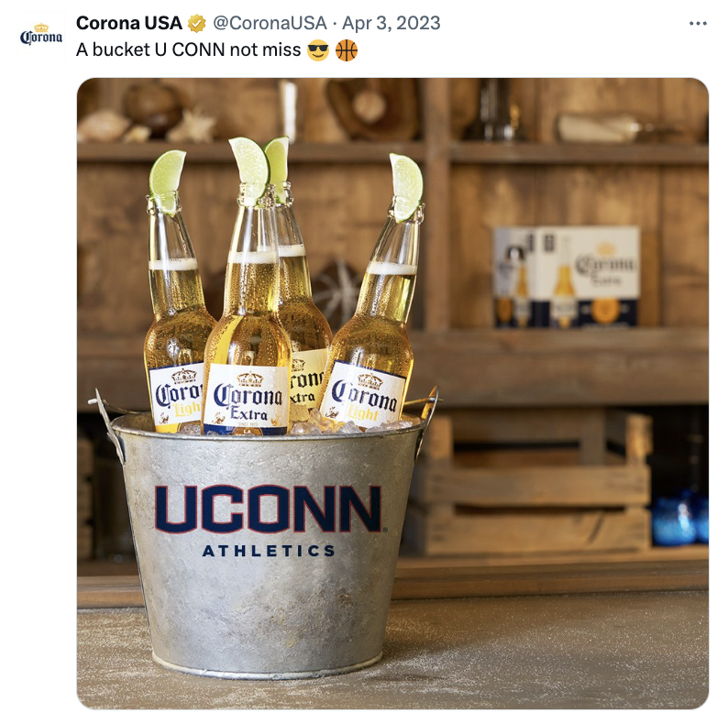The width and height of the screenshot is (728, 724).
Task: Click the basketball emoji in tweet
Action: click(347, 49)
